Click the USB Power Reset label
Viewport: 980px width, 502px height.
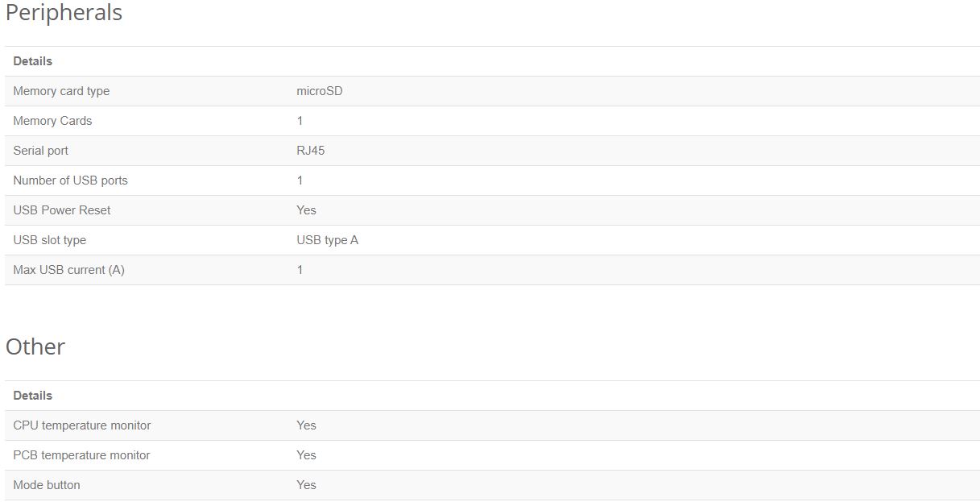(62, 210)
